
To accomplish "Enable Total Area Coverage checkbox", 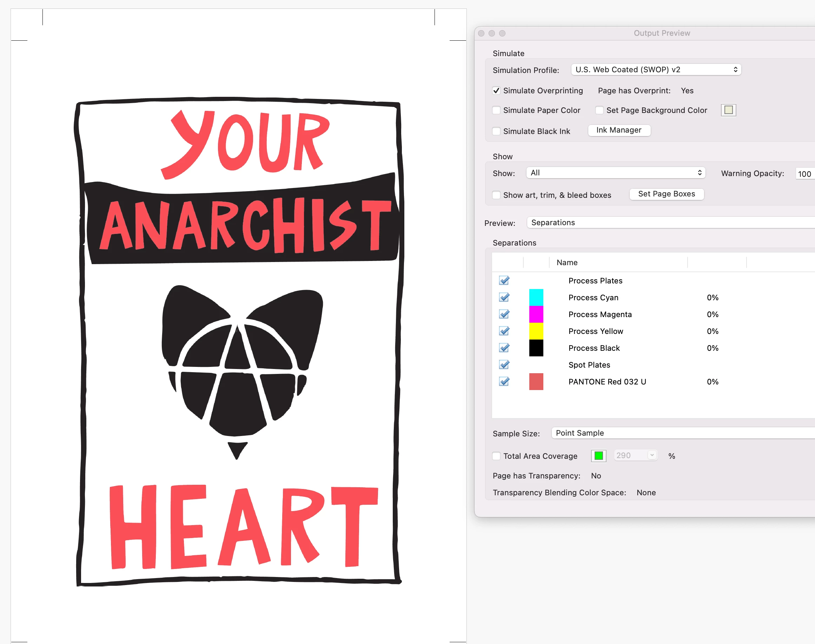I will [x=497, y=456].
